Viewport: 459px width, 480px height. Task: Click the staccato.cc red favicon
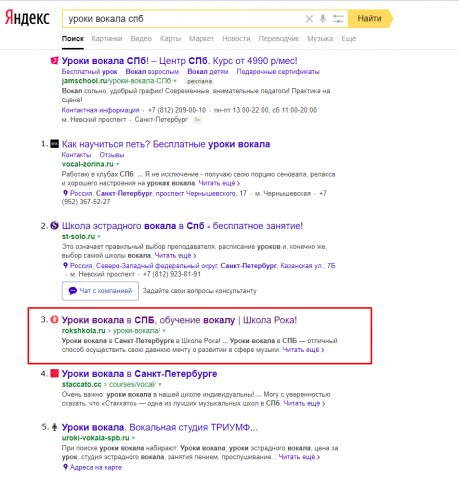(x=54, y=373)
